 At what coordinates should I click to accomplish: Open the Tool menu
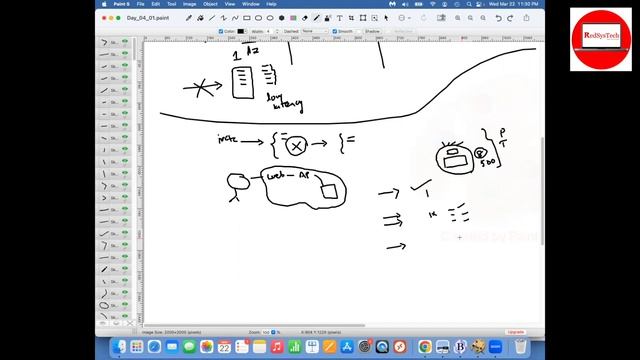point(171,4)
